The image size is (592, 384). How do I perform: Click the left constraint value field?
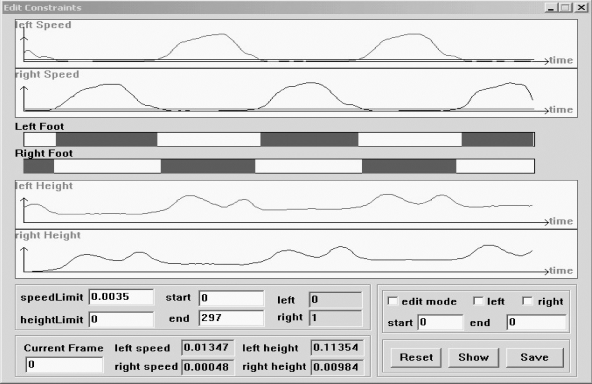(x=336, y=300)
